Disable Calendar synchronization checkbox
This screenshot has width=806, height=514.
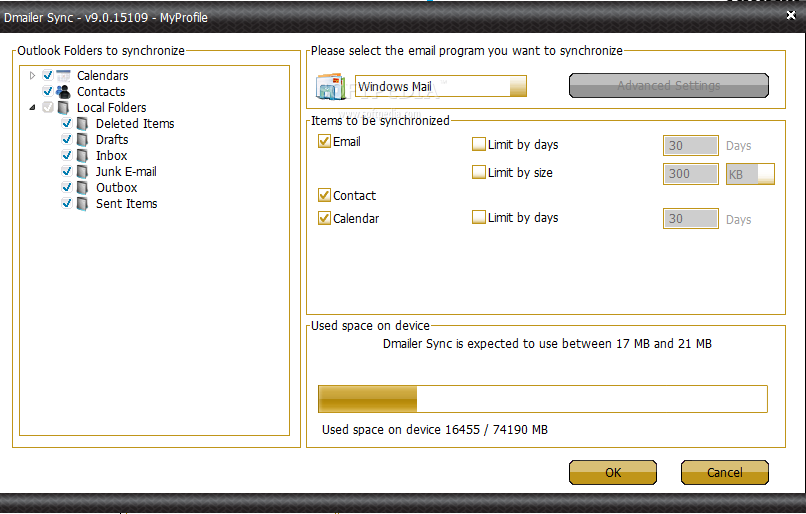(x=324, y=218)
